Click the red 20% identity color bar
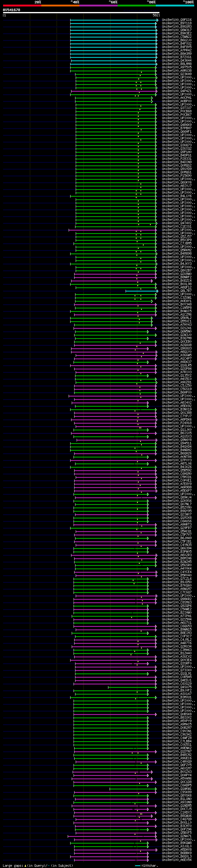The height and width of the screenshot is (868, 197). [22, 6]
